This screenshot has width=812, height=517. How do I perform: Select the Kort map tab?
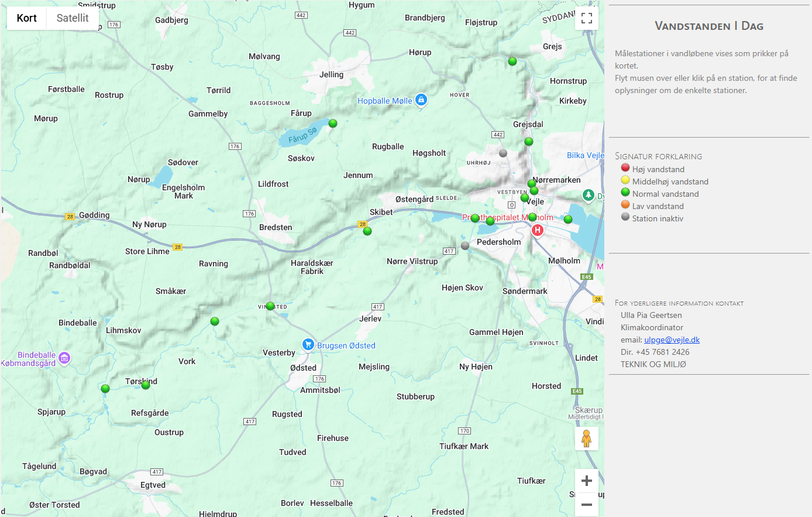point(26,18)
